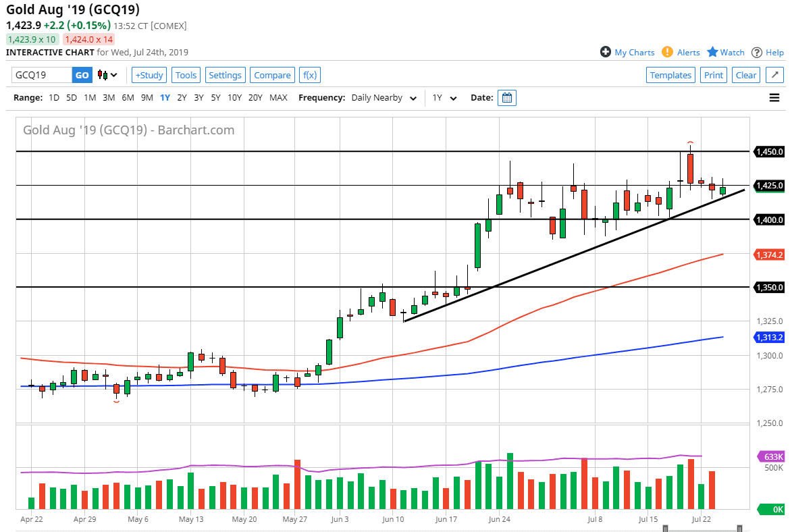Expand the 1Y period dropdown near Date
Image resolution: width=792 pixels, height=532 pixels.
443,97
